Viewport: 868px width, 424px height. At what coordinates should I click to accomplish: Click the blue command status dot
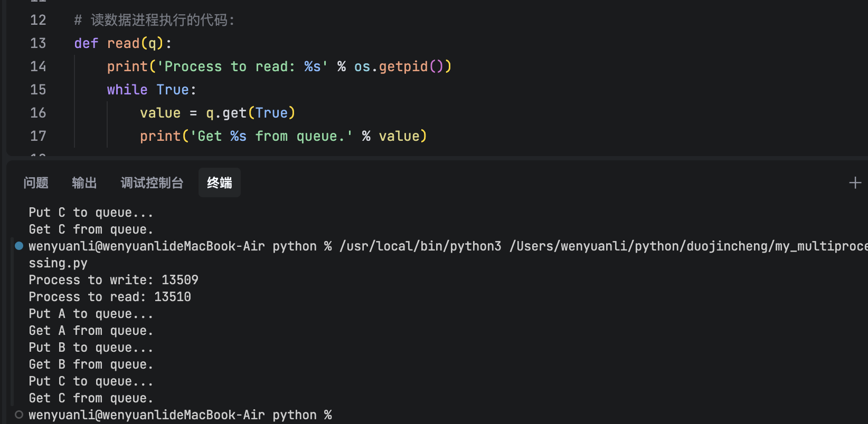[19, 246]
